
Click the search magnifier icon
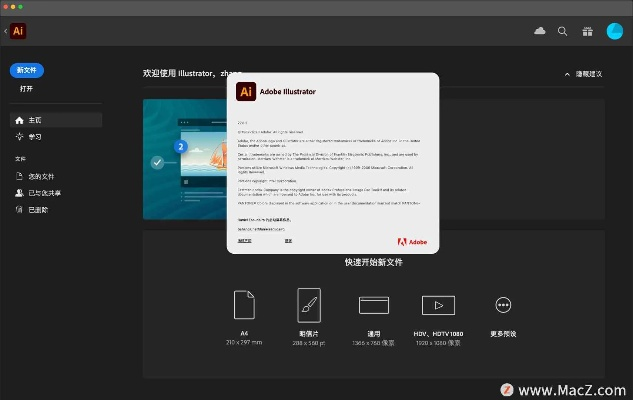pos(562,32)
